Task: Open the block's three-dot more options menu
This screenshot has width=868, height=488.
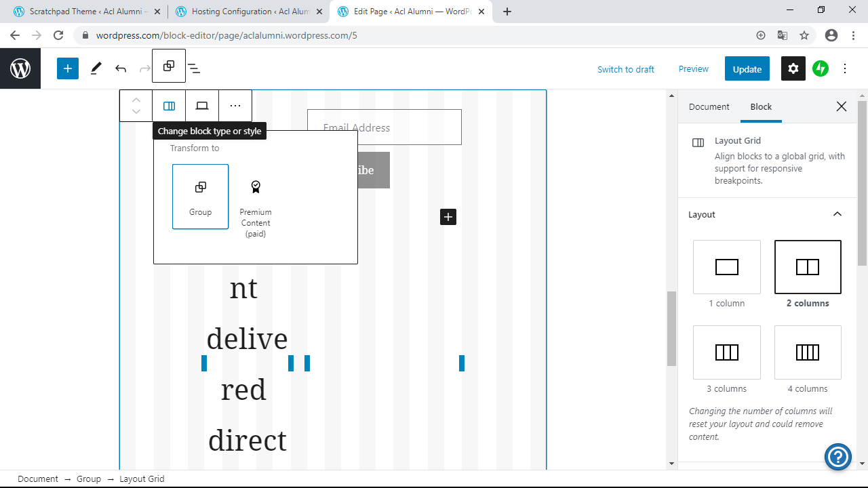Action: coord(235,106)
